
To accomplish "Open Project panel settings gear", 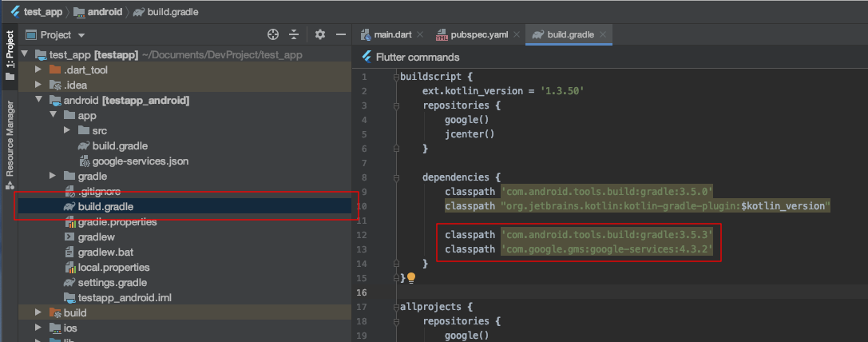I will pyautogui.click(x=320, y=34).
